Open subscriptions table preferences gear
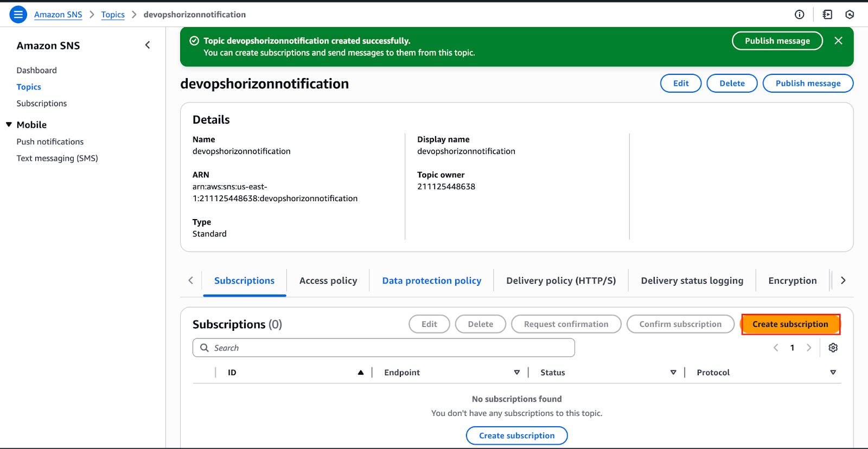 pos(833,348)
